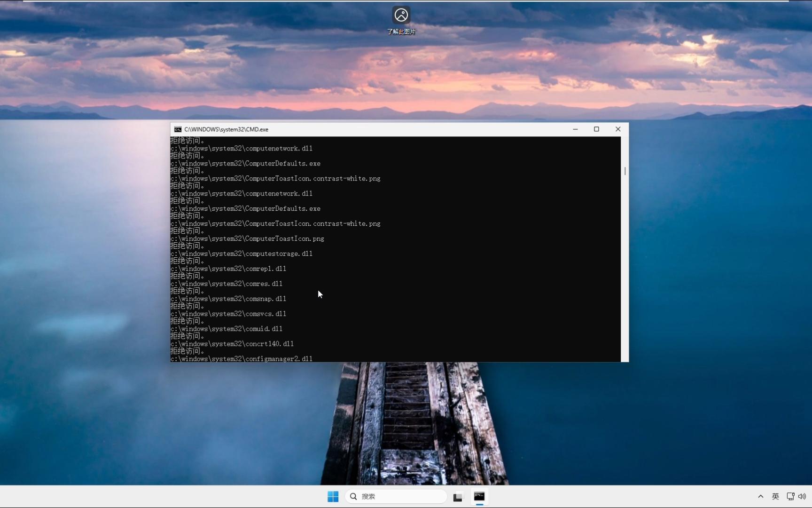Click the CMD icon in the window title bar
812x508 pixels.
tap(178, 129)
